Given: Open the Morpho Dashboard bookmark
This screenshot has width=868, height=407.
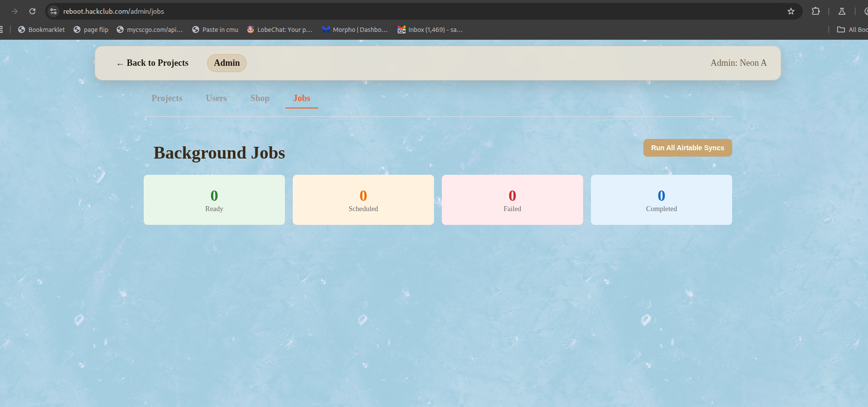Looking at the screenshot, I should (355, 29).
